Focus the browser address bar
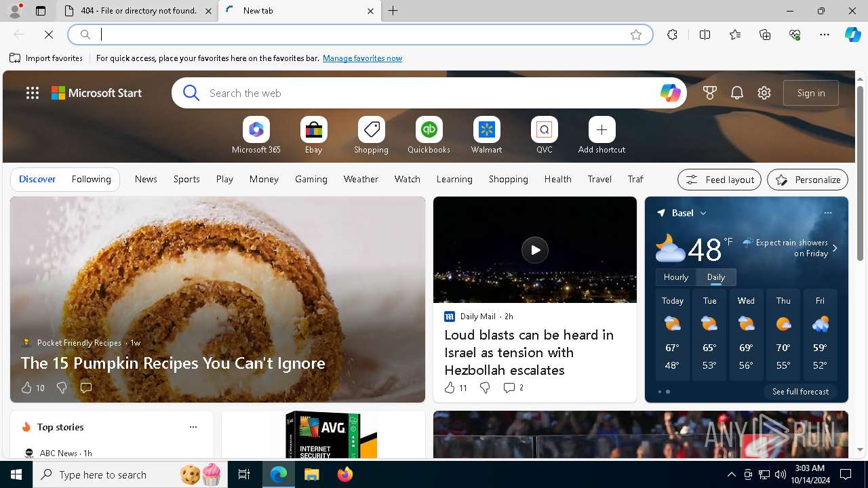Viewport: 868px width, 488px height. click(360, 35)
